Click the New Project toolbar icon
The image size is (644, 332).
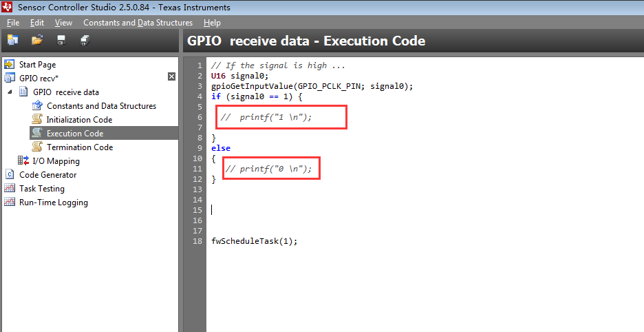pyautogui.click(x=13, y=40)
